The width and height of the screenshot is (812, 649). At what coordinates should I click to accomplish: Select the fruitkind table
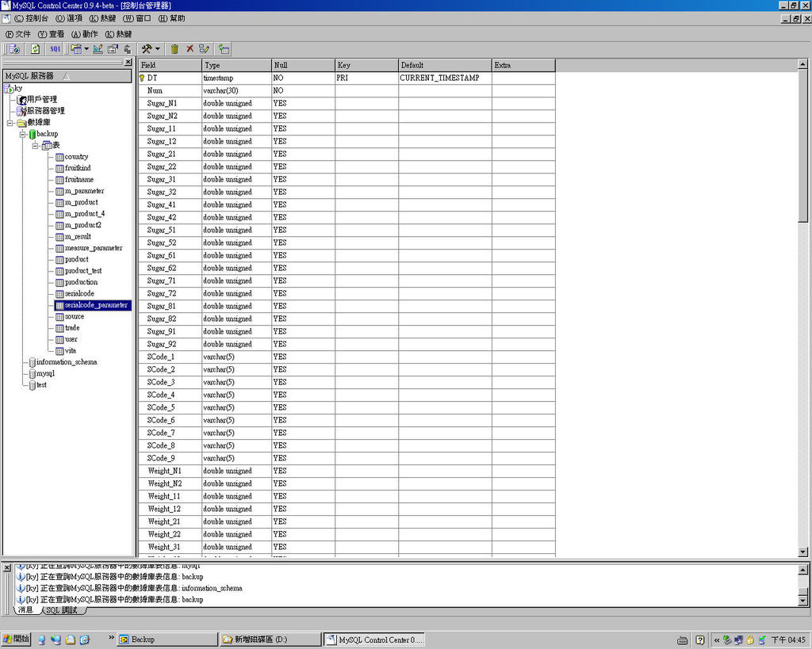78,168
